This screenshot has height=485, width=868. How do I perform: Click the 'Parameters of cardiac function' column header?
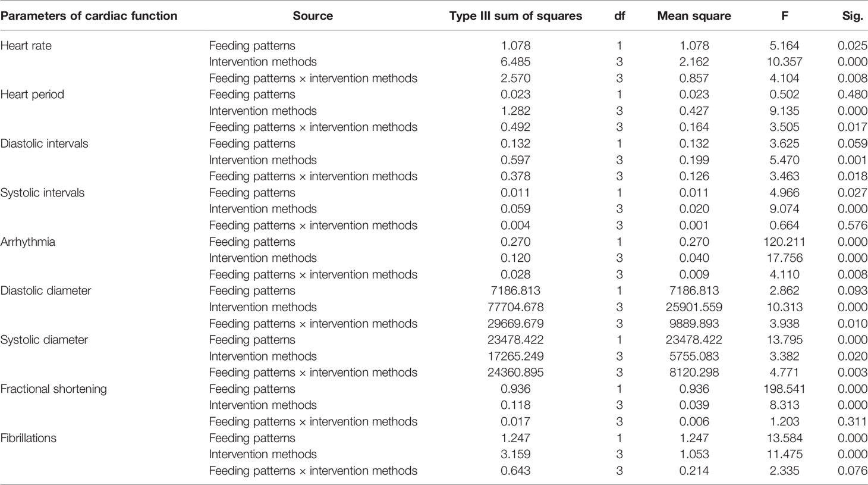(x=89, y=16)
